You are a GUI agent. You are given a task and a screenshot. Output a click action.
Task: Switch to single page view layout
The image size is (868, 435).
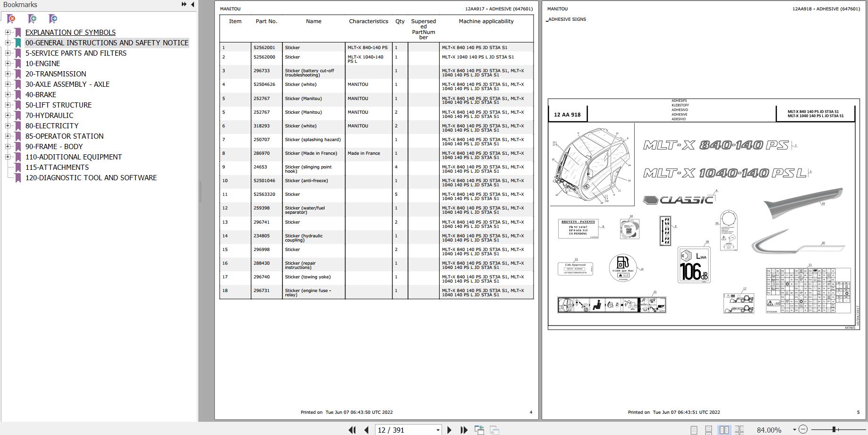[x=694, y=430]
